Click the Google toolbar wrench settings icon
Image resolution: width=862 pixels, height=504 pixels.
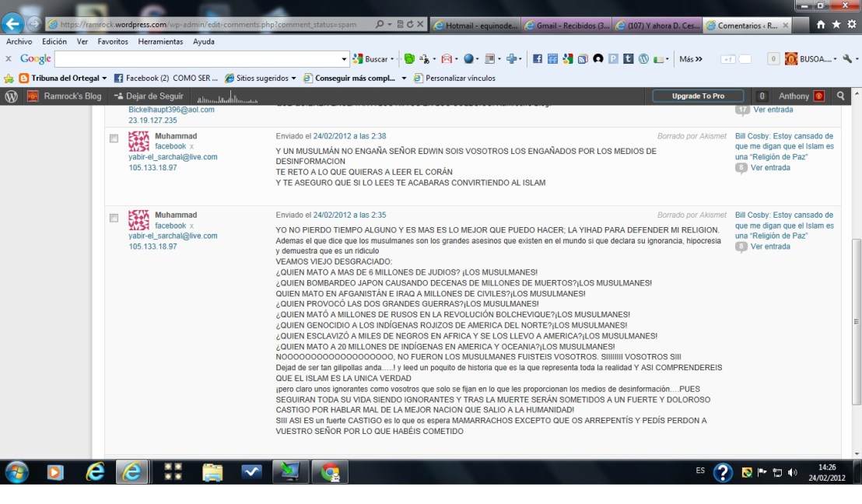[x=849, y=59]
